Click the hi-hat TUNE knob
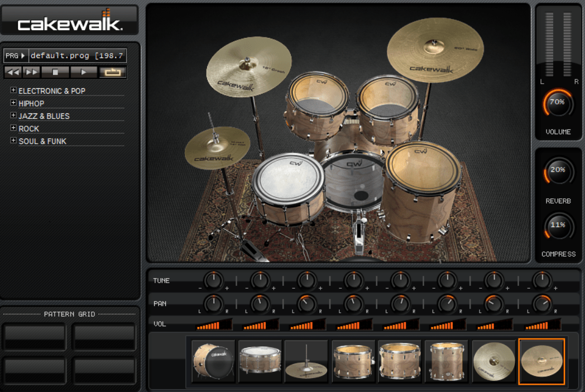The width and height of the screenshot is (585, 392). click(x=306, y=280)
